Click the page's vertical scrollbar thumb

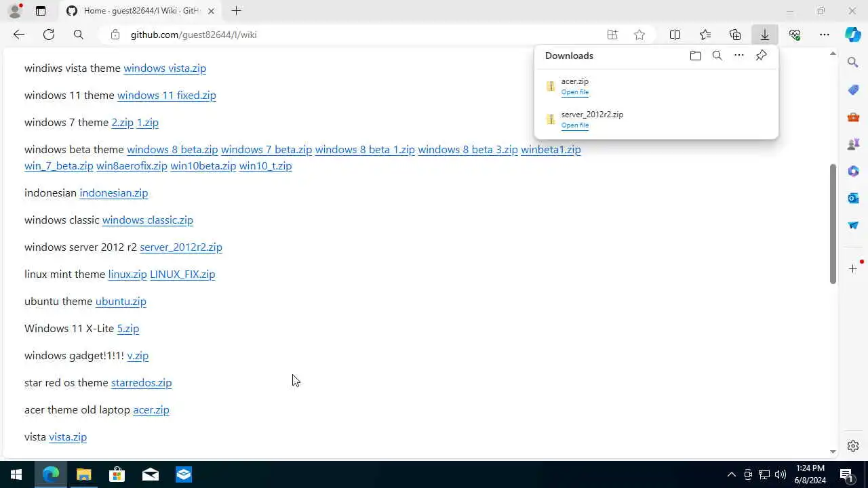(833, 224)
